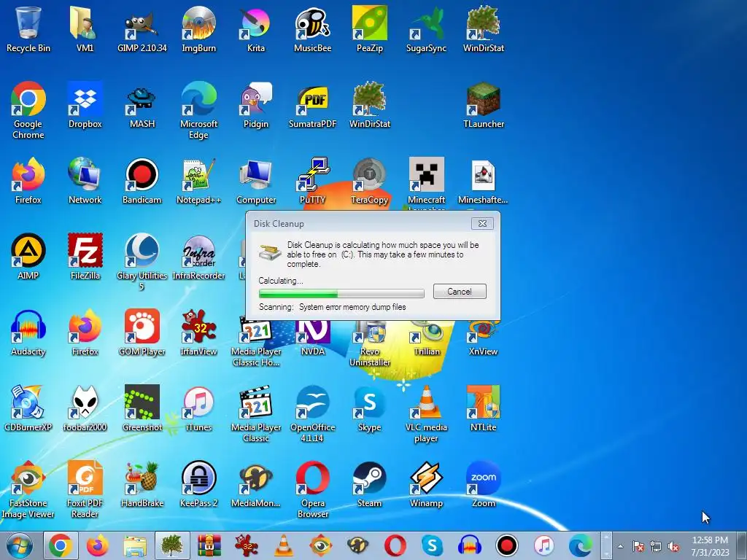Select the Zoom desktop shortcut

(484, 485)
